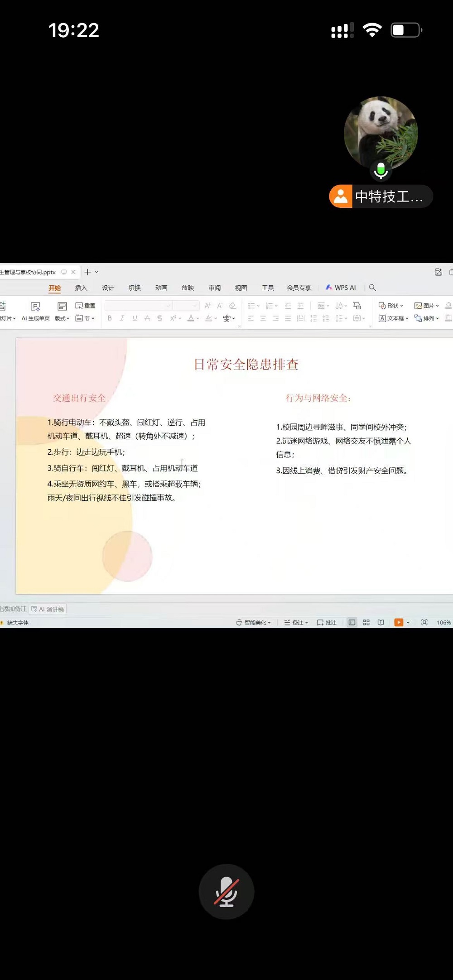Image resolution: width=453 pixels, height=980 pixels.
Task: Open the 版式 layout dropdown
Action: (62, 312)
